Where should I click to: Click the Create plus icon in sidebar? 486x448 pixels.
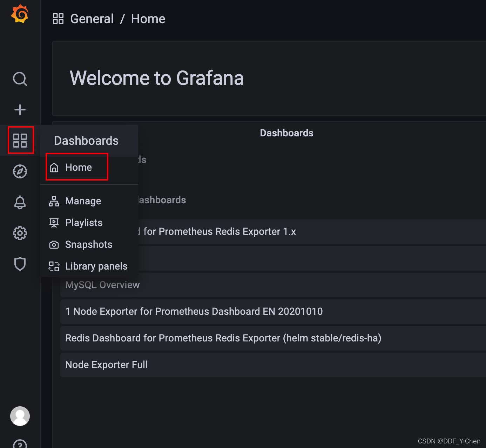(20, 110)
